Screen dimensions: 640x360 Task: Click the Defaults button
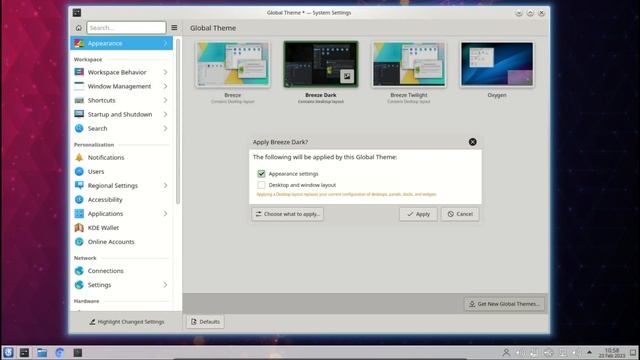tap(205, 322)
